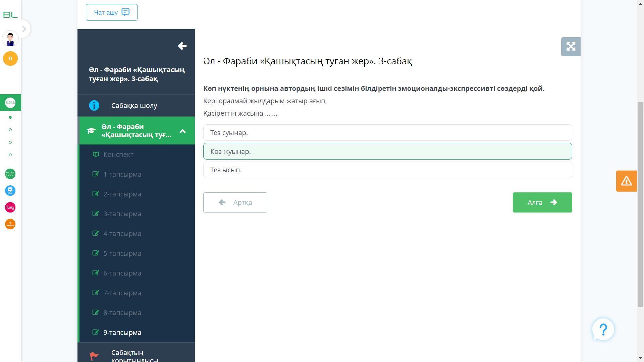
Task: Open the Bilim Land sidebar icon
Action: [x=10, y=174]
